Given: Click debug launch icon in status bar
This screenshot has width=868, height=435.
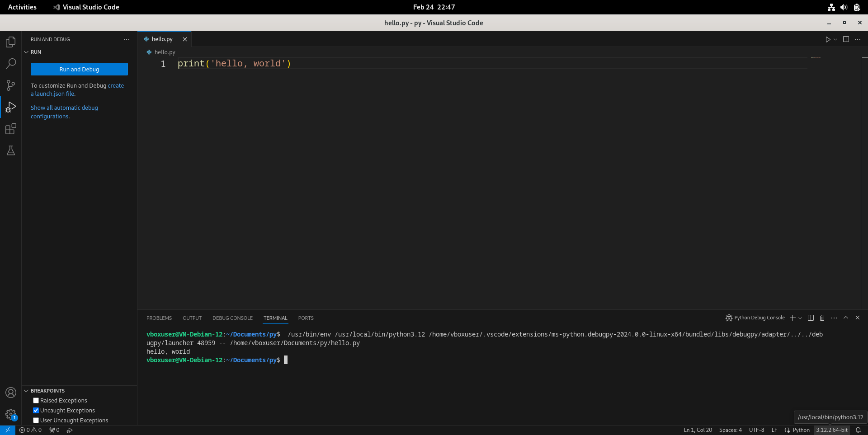Looking at the screenshot, I should (70, 430).
